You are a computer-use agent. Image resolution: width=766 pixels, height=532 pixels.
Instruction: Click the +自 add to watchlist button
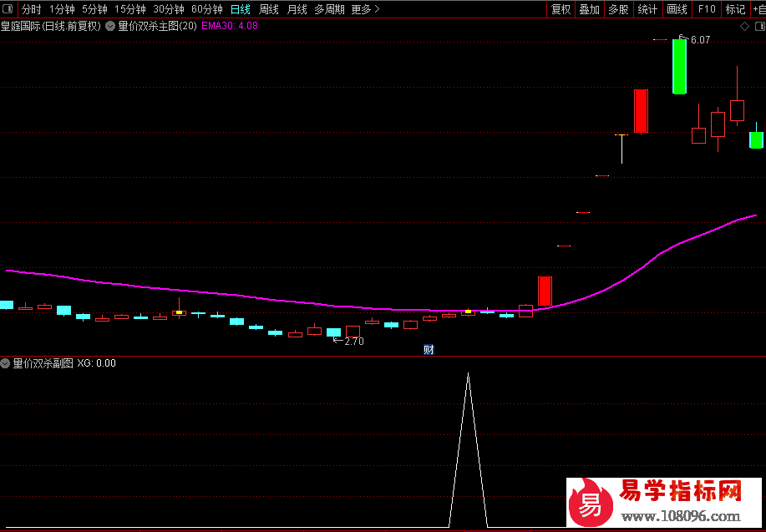click(x=758, y=9)
